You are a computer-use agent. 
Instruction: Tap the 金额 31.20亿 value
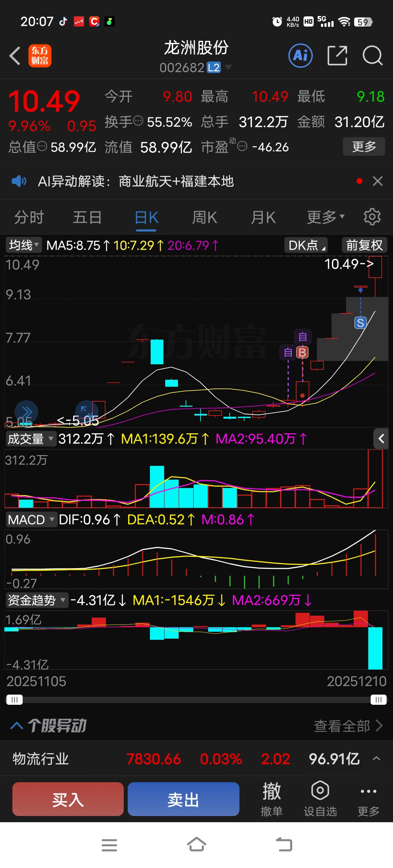click(x=360, y=122)
